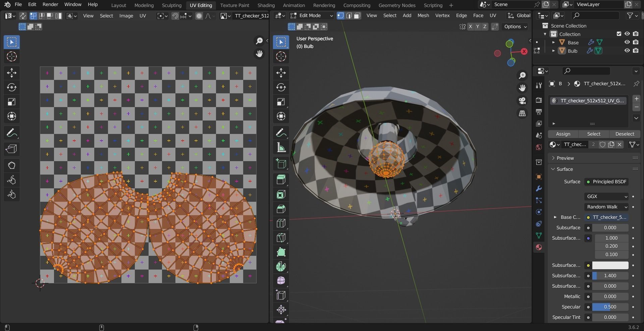Adjust the Specular slider

(x=610, y=307)
